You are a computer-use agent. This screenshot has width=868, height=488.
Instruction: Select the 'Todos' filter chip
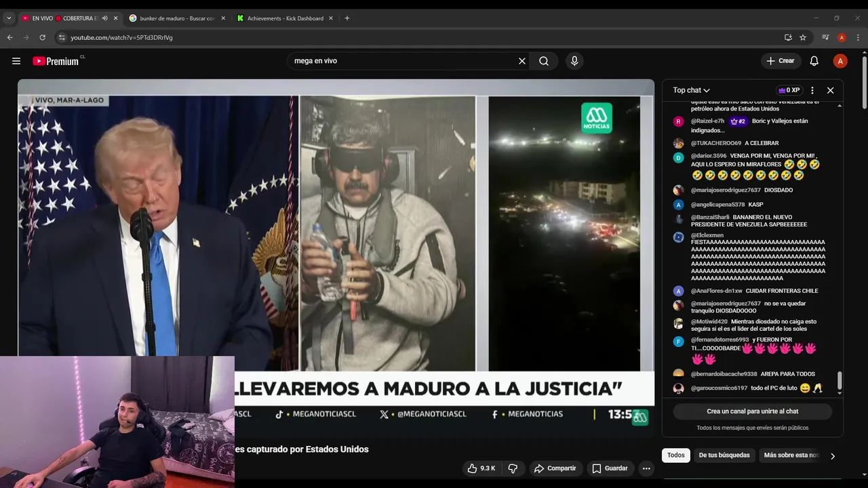676,455
